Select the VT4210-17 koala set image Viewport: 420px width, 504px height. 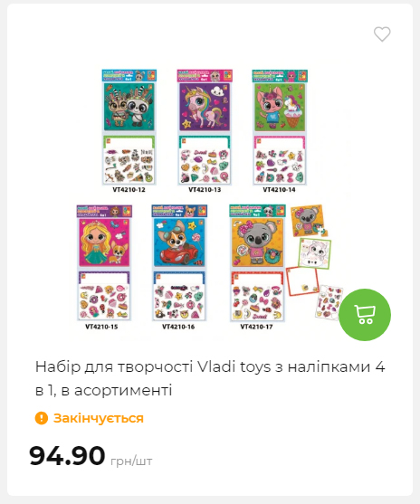[x=257, y=262]
